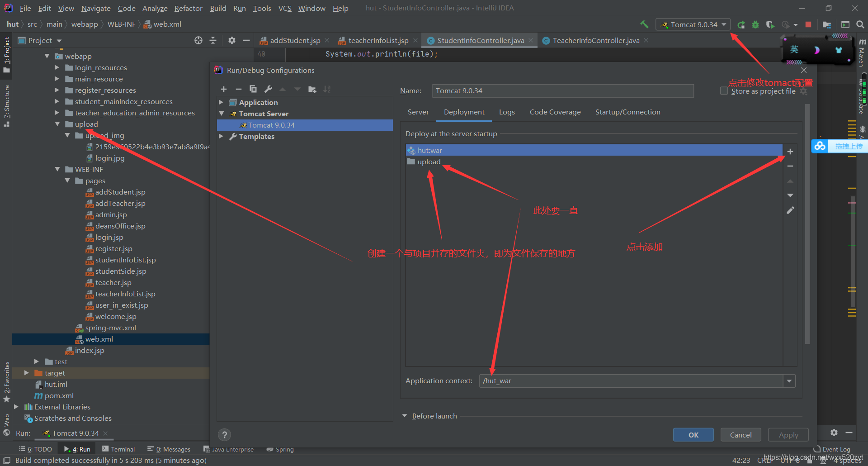Collapse the WEB-INF folder in the project tree

pos(57,169)
